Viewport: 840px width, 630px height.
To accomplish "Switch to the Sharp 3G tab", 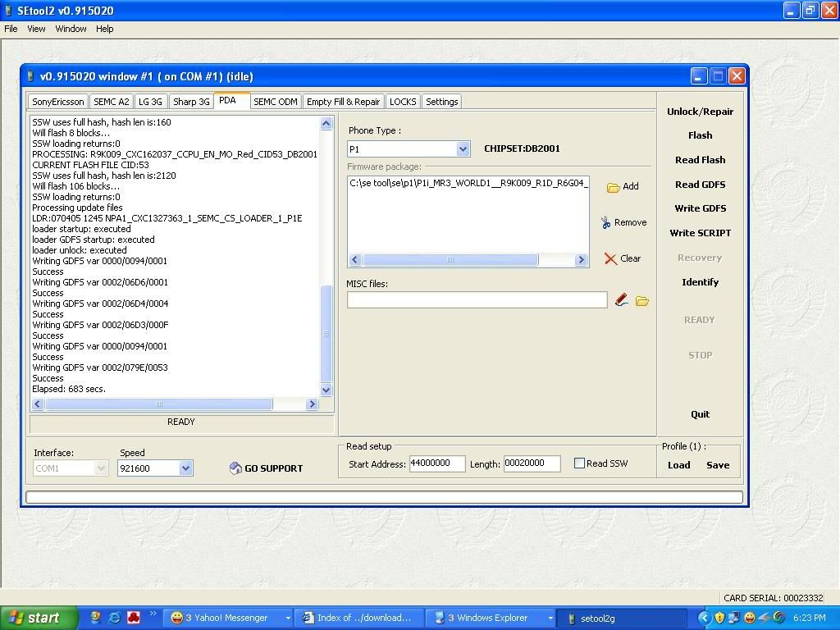I will 191,102.
